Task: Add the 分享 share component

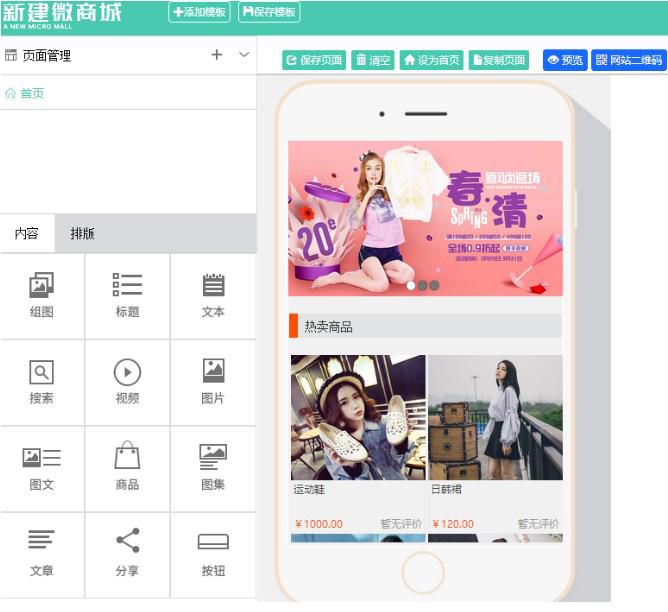Action: pyautogui.click(x=127, y=555)
